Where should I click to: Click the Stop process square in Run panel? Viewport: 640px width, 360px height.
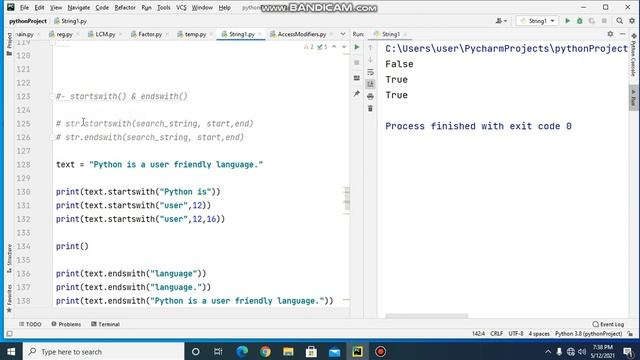[x=357, y=62]
